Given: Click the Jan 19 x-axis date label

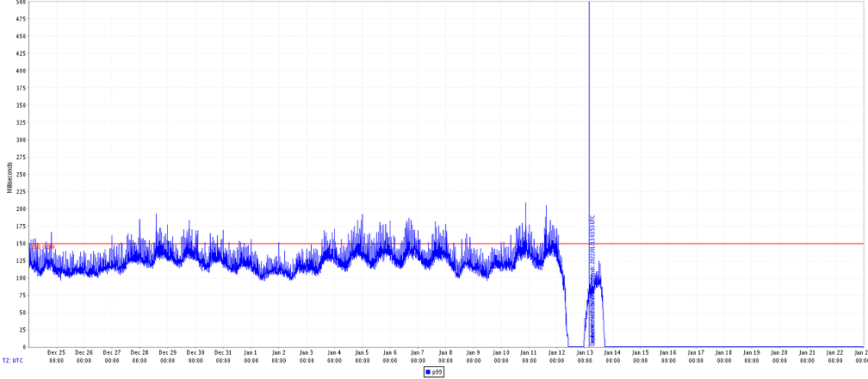Looking at the screenshot, I should [x=752, y=352].
